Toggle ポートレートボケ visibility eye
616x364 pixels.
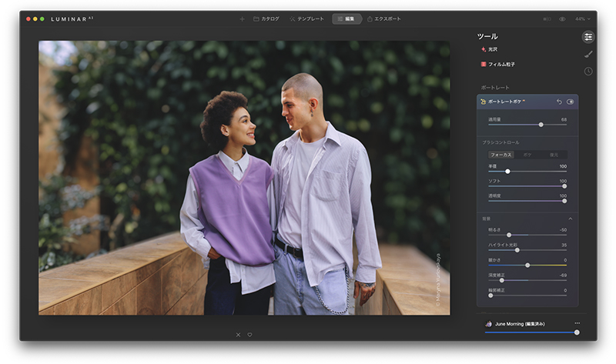pyautogui.click(x=570, y=102)
